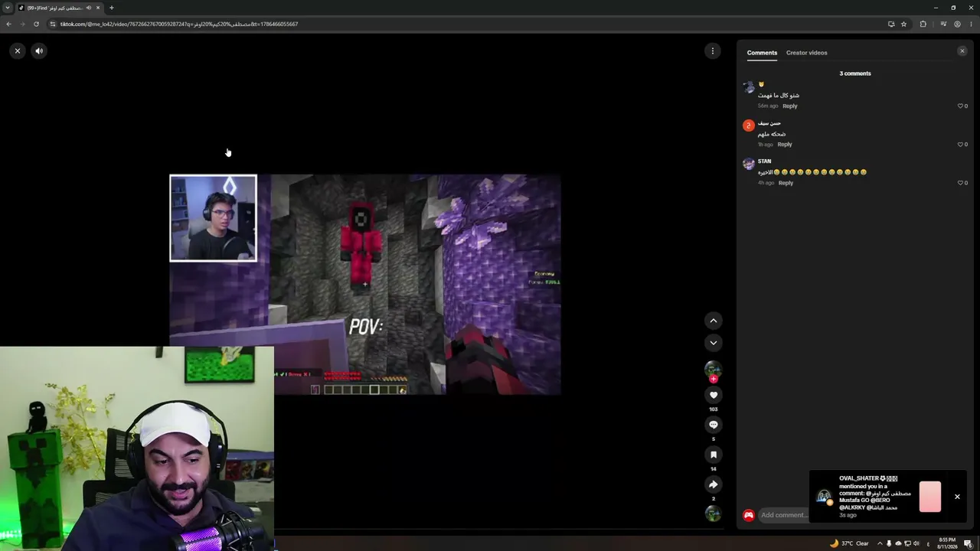This screenshot has width=980, height=551.
Task: Switch to the Comments tab
Action: point(762,53)
